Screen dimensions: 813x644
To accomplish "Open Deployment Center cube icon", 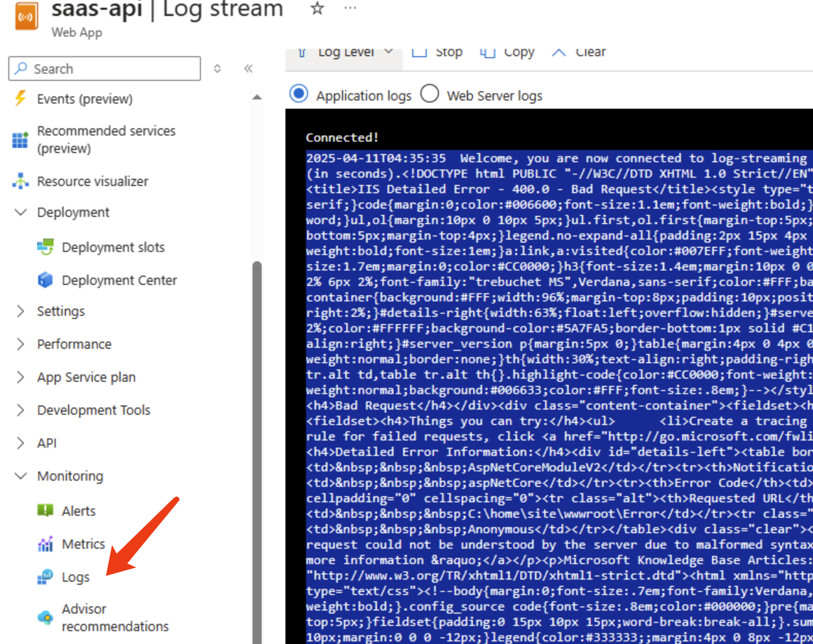I will point(45,280).
